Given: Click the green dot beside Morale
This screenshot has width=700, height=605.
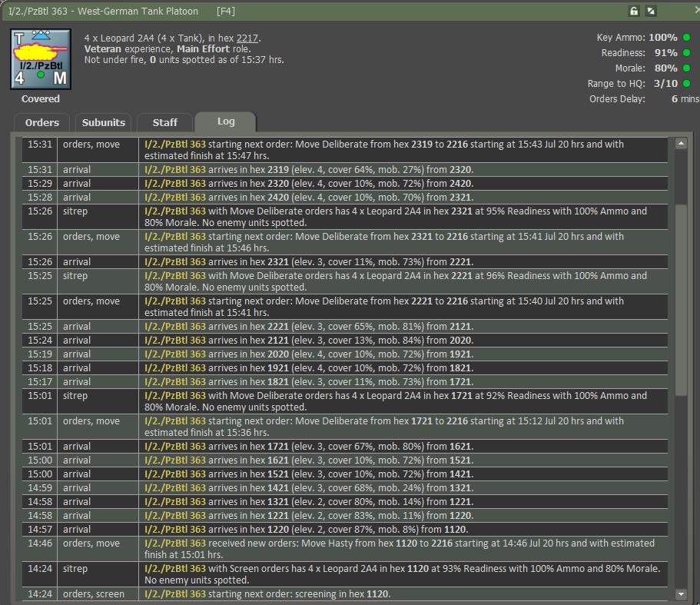Looking at the screenshot, I should pos(687,68).
